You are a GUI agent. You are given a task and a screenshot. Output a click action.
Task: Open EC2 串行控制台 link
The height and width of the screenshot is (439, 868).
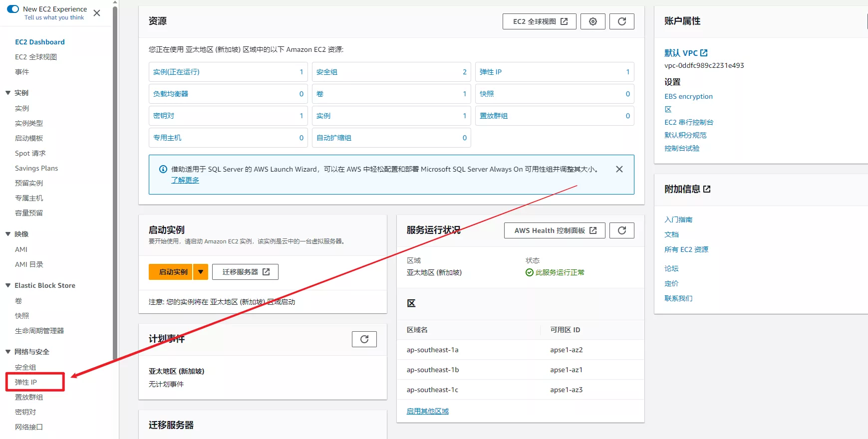tap(689, 122)
